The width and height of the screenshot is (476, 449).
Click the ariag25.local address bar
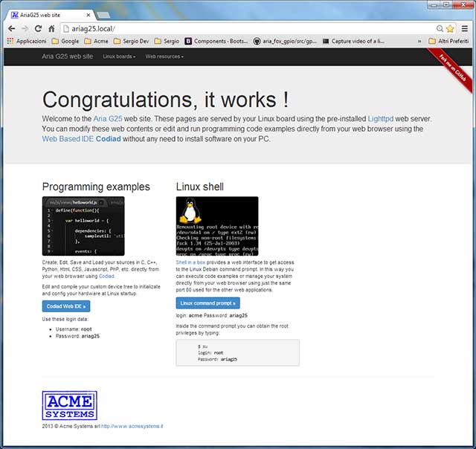[248, 29]
